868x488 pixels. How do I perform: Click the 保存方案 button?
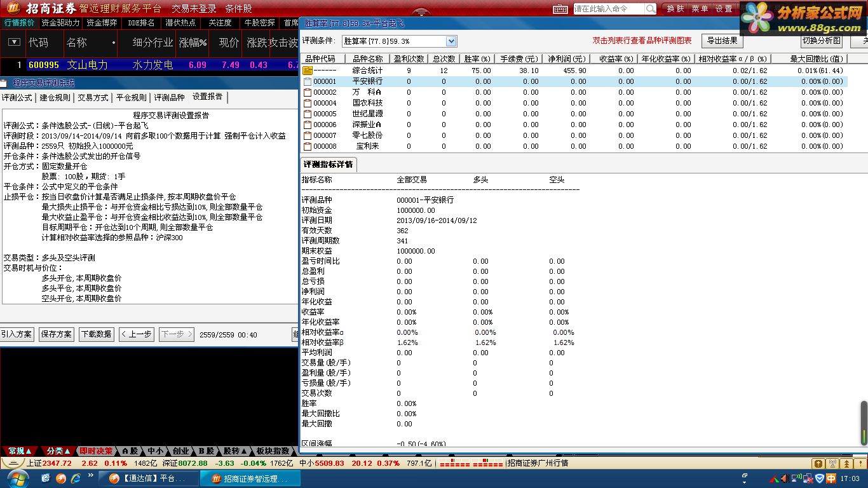(x=57, y=334)
